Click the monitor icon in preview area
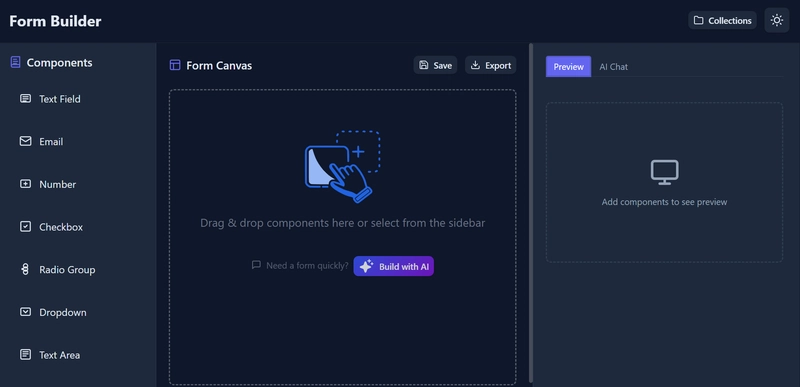 (664, 172)
